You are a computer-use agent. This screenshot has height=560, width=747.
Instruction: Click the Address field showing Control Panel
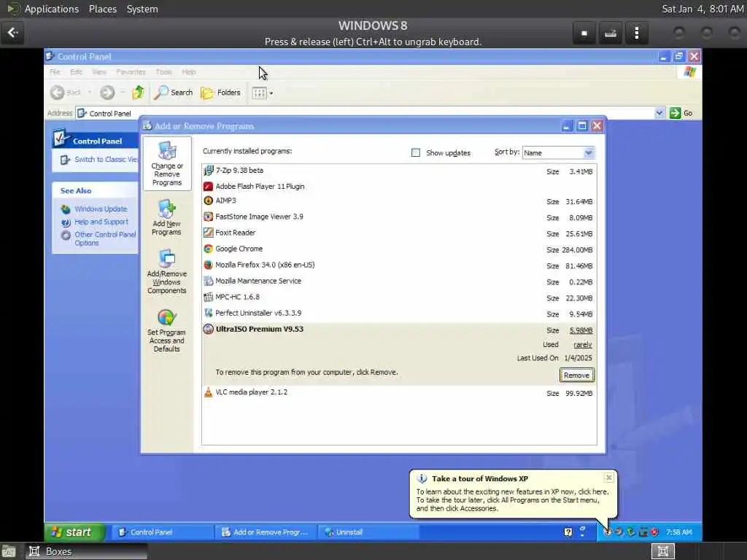point(370,113)
